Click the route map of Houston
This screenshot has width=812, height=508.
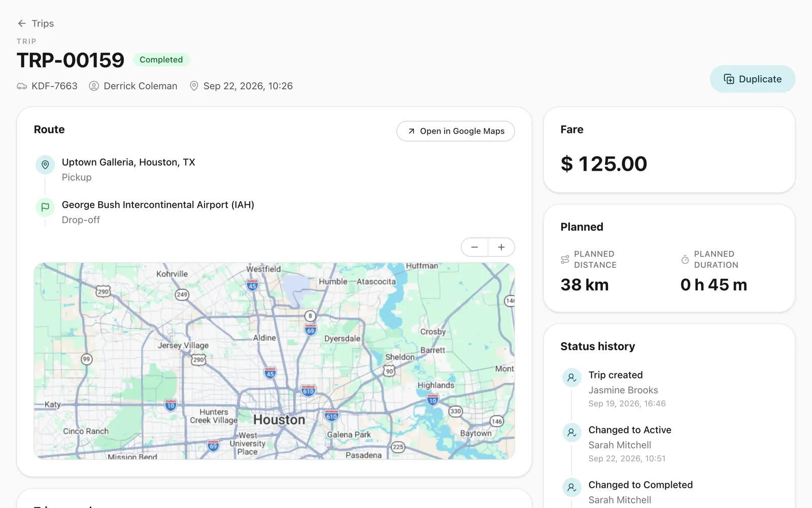pyautogui.click(x=274, y=361)
